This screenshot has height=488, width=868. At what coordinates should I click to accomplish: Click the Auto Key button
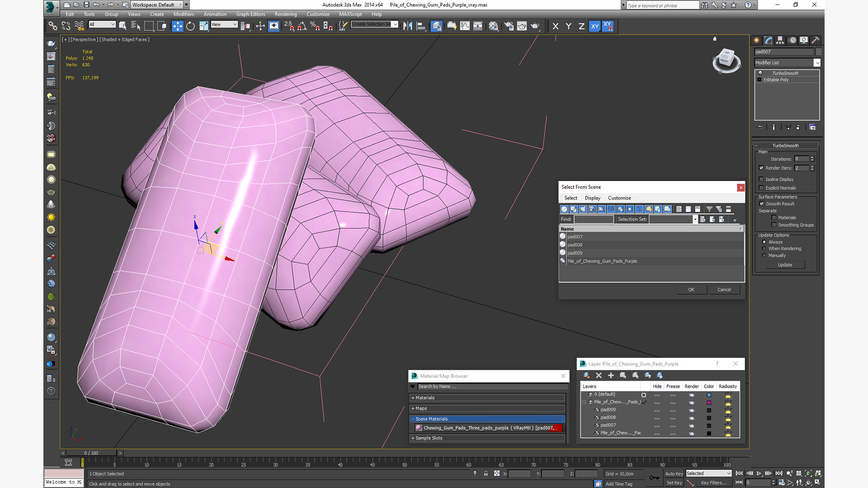tap(674, 474)
